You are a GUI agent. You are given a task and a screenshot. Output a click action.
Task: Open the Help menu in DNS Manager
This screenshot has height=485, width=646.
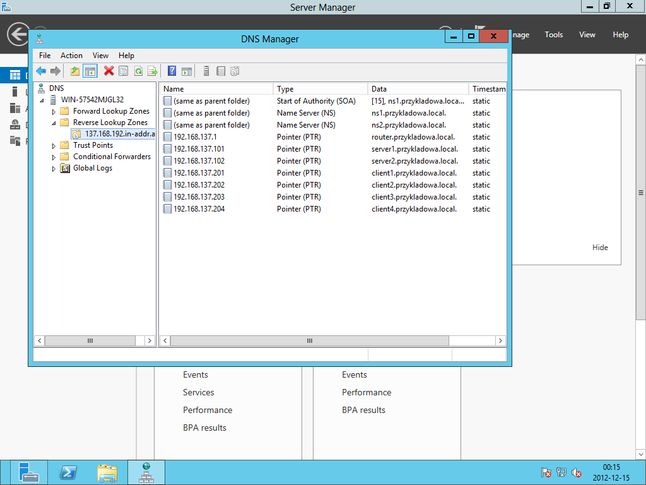coord(126,55)
